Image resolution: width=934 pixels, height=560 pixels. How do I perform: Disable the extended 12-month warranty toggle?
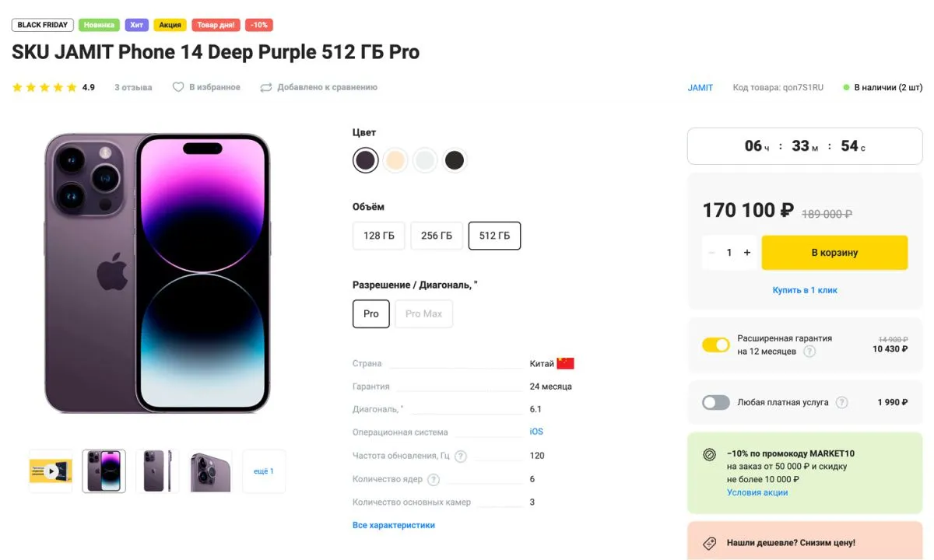(x=715, y=345)
